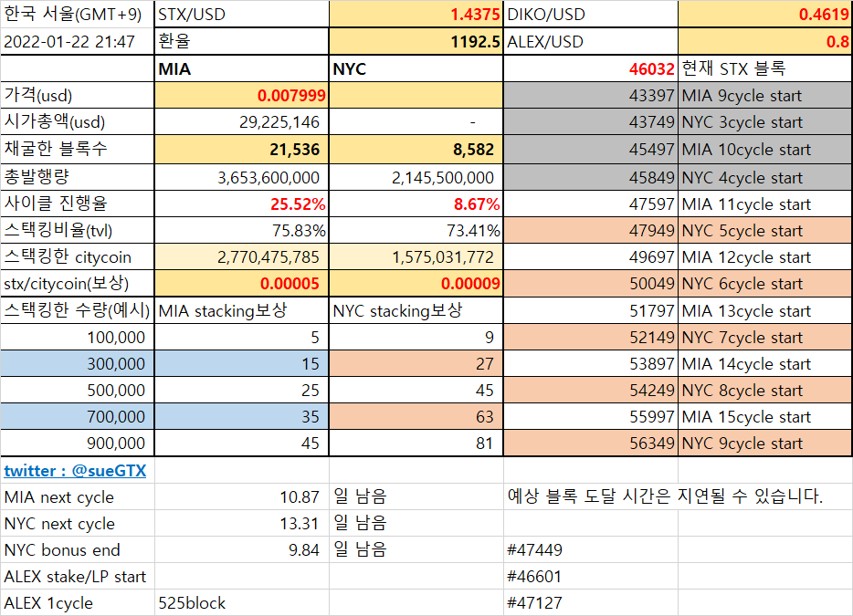Click the NYC 7cycle start cell
The image size is (853, 616).
(x=764, y=337)
